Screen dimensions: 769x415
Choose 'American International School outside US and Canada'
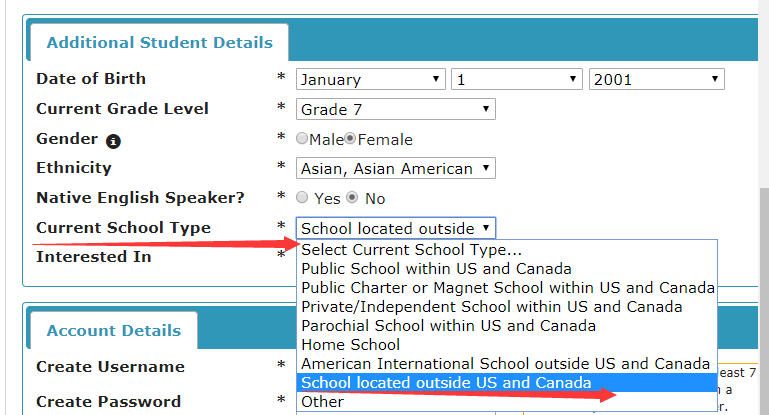click(x=507, y=363)
